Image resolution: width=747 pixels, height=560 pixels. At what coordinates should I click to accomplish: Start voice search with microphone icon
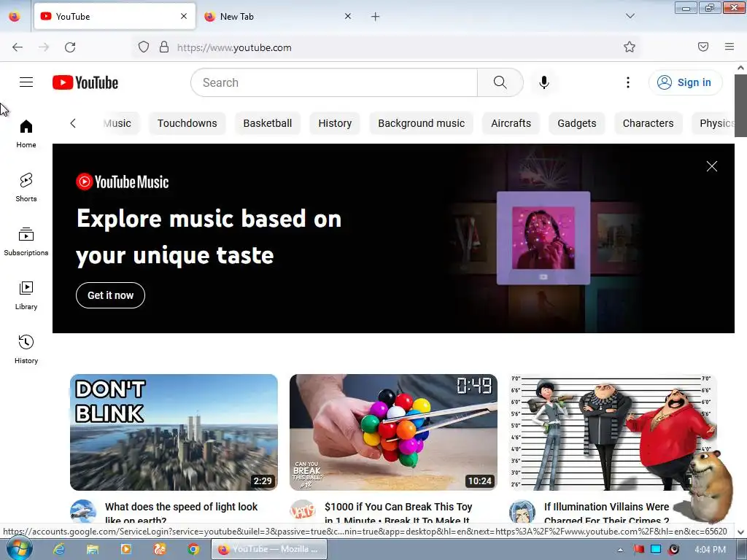pos(543,82)
